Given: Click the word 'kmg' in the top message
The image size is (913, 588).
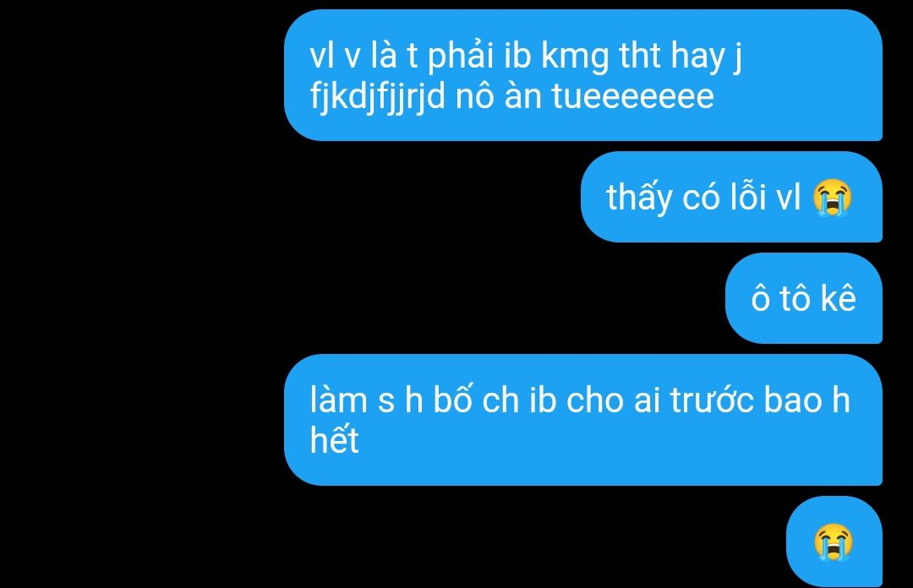Looking at the screenshot, I should [576, 57].
